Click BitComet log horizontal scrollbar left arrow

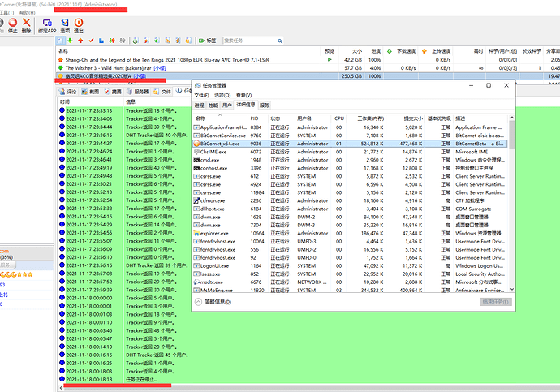[x=60, y=387]
